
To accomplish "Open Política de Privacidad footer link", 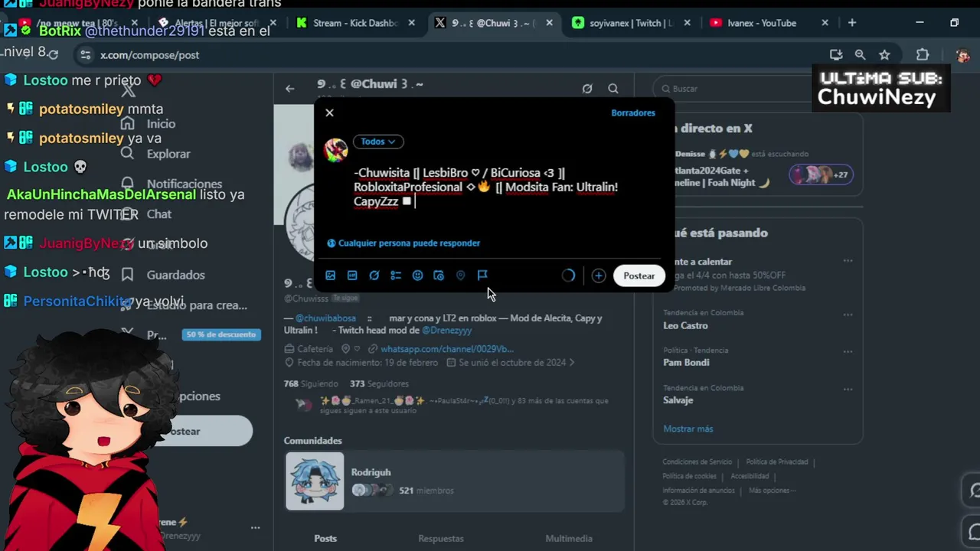I will 776,462.
